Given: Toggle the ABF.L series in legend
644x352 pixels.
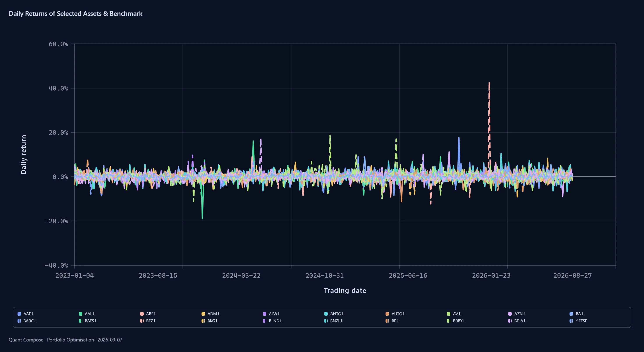Looking at the screenshot, I should click(x=148, y=314).
